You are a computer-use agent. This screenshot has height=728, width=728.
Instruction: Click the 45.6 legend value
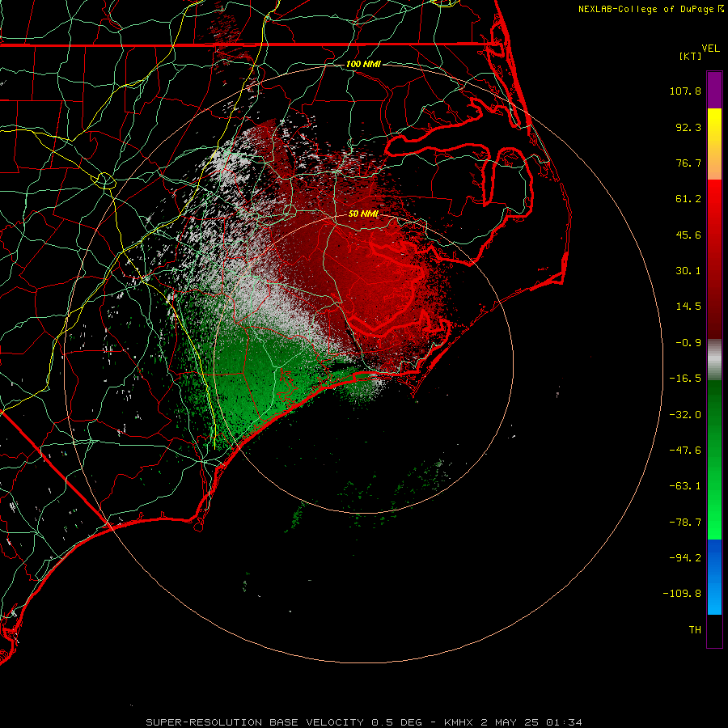[688, 235]
